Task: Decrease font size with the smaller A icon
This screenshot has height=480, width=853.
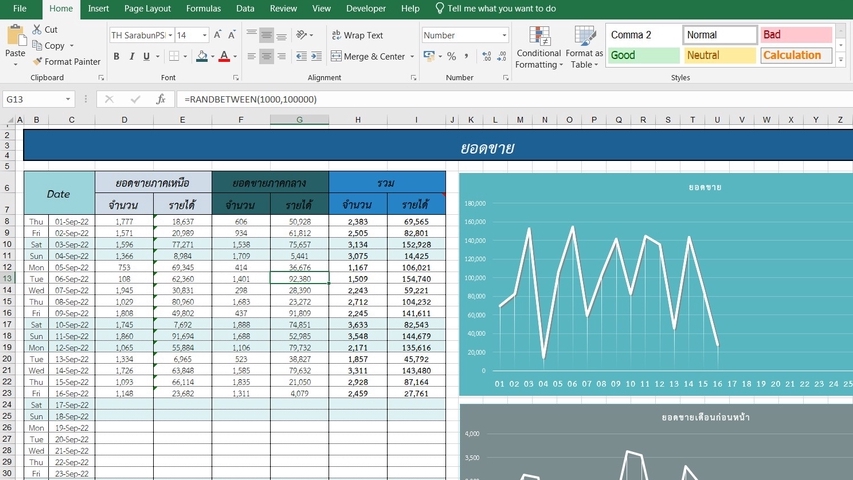Action: (x=231, y=35)
